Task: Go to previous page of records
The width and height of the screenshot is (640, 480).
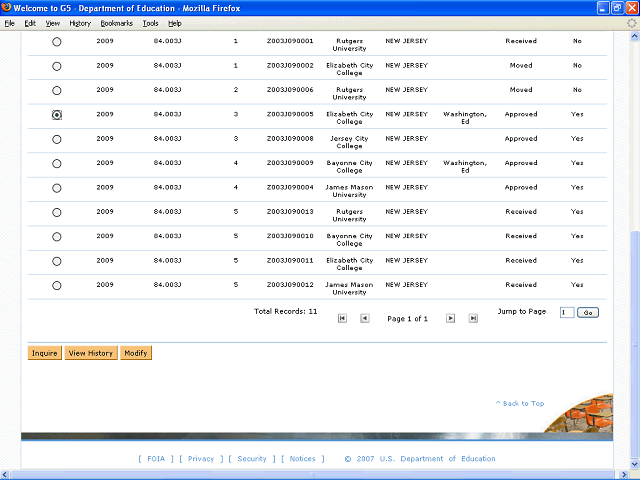Action: point(364,318)
